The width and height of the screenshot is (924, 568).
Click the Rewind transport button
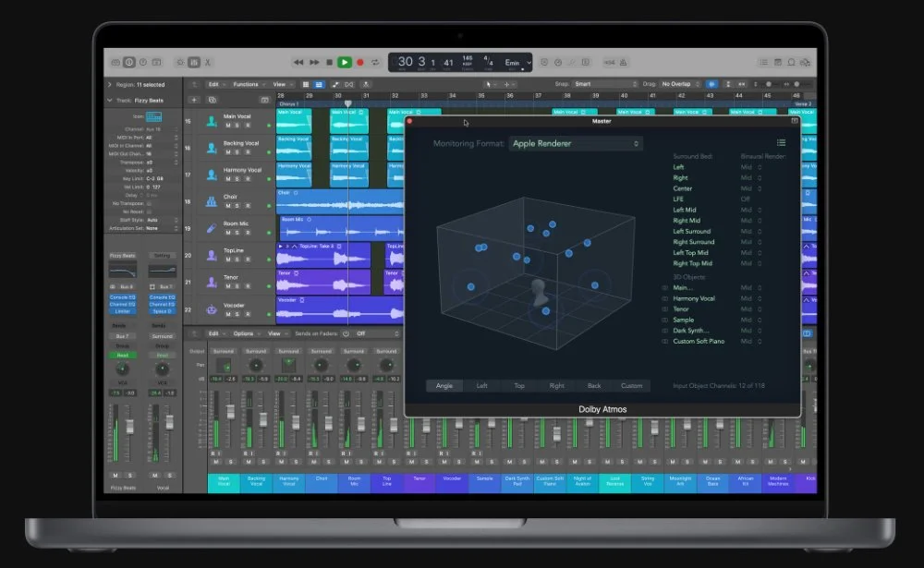[298, 62]
